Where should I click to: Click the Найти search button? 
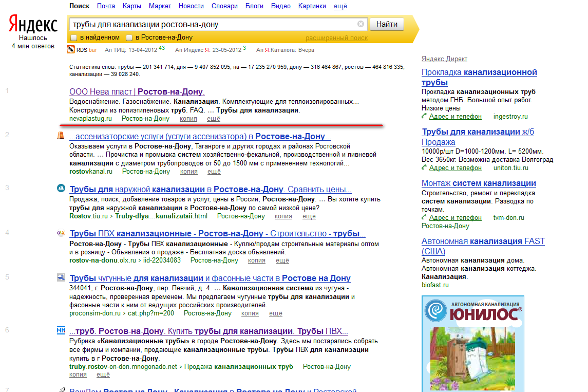[387, 24]
